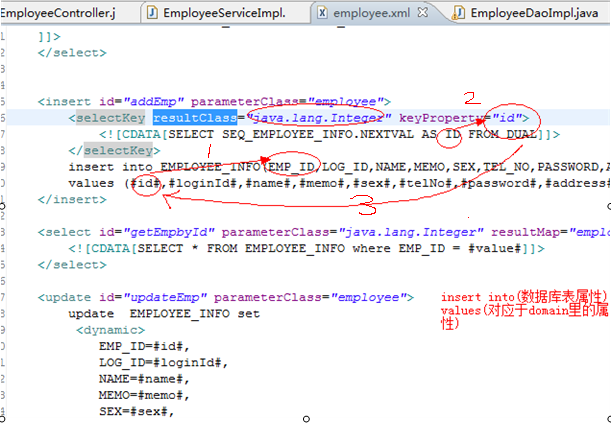Click #memo# in the values list

pyautogui.click(x=322, y=183)
